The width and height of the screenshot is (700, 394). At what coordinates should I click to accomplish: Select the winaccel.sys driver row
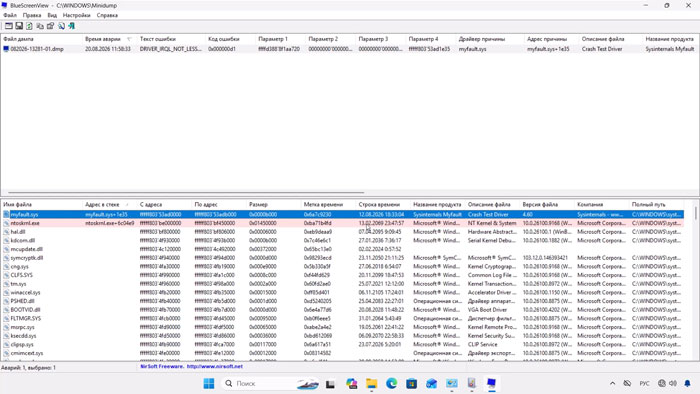click(x=342, y=293)
